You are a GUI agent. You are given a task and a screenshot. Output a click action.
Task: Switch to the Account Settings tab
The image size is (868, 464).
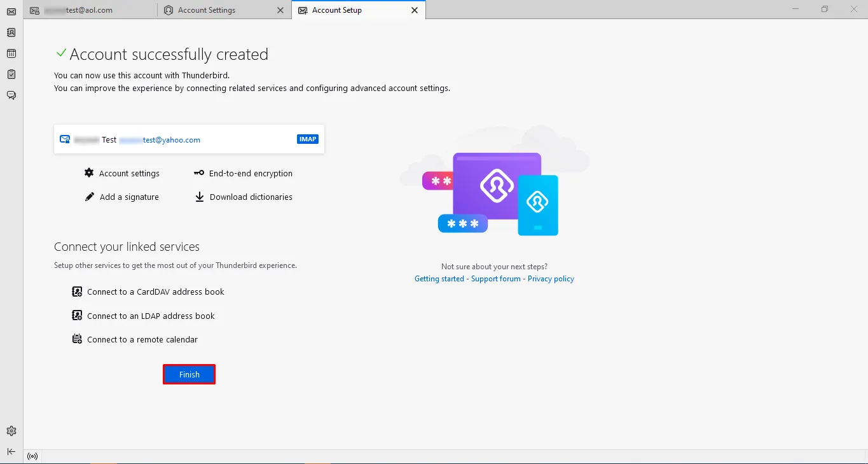(207, 10)
